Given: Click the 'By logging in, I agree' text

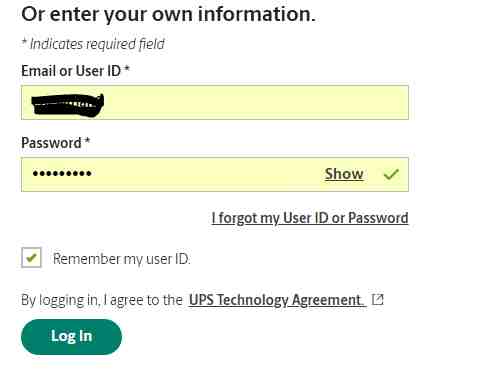Looking at the screenshot, I should pyautogui.click(x=102, y=300).
